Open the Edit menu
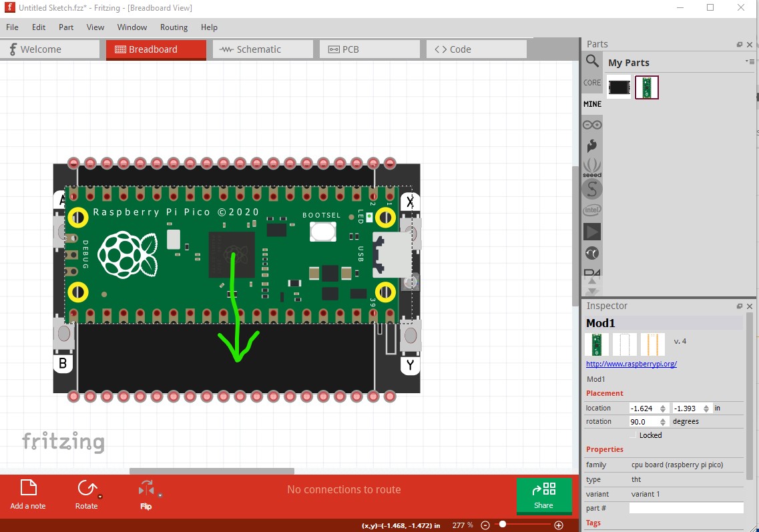 (39, 27)
